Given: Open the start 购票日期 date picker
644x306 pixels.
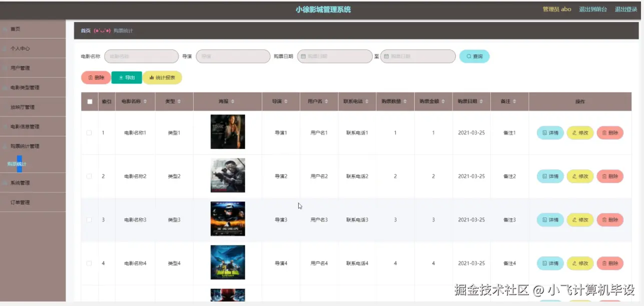Looking at the screenshot, I should click(x=334, y=56).
